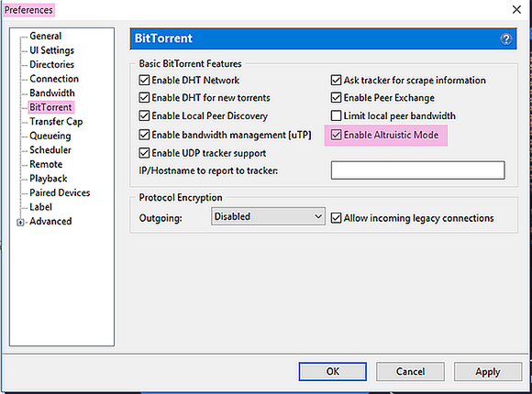Select BitTorrent in the sidebar
532x394 pixels.
pyautogui.click(x=50, y=107)
